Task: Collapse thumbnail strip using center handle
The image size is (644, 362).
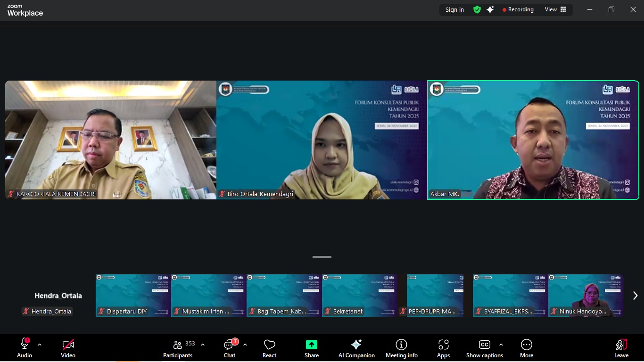Action: [x=322, y=257]
